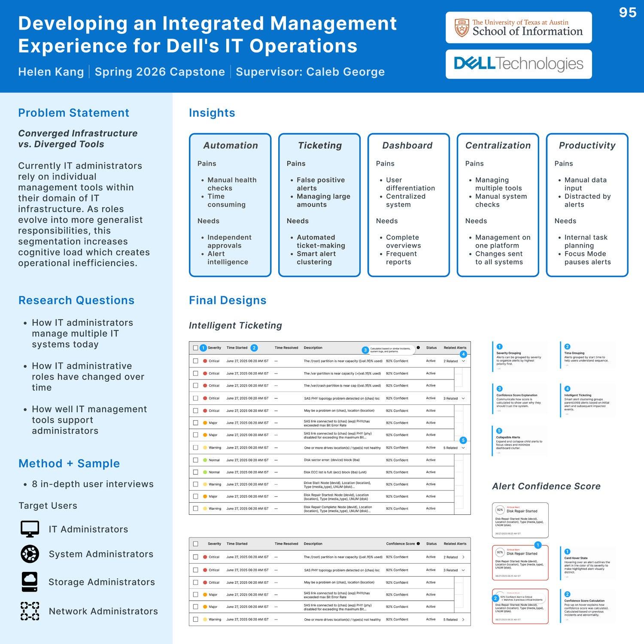Screen dimensions: 644x644
Task: Click the red dot in /var partition row
Action: point(205,374)
